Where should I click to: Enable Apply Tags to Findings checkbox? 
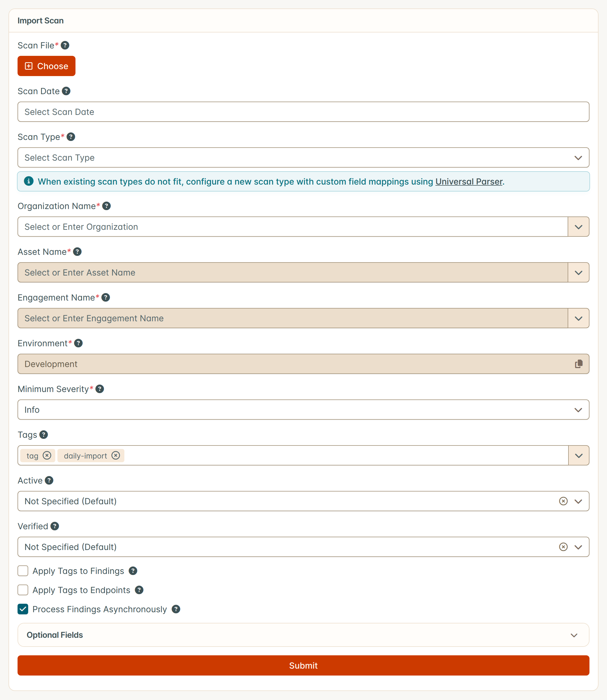click(23, 571)
